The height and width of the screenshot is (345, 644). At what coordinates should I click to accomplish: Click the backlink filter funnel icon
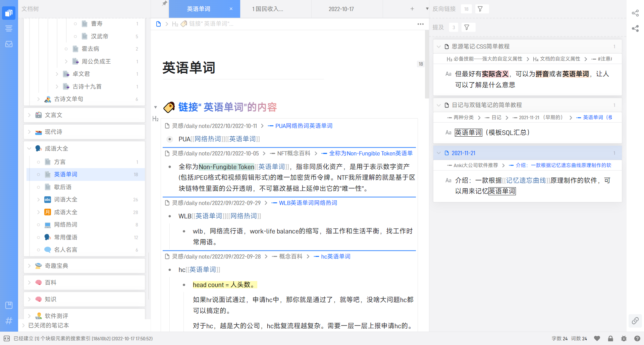480,9
